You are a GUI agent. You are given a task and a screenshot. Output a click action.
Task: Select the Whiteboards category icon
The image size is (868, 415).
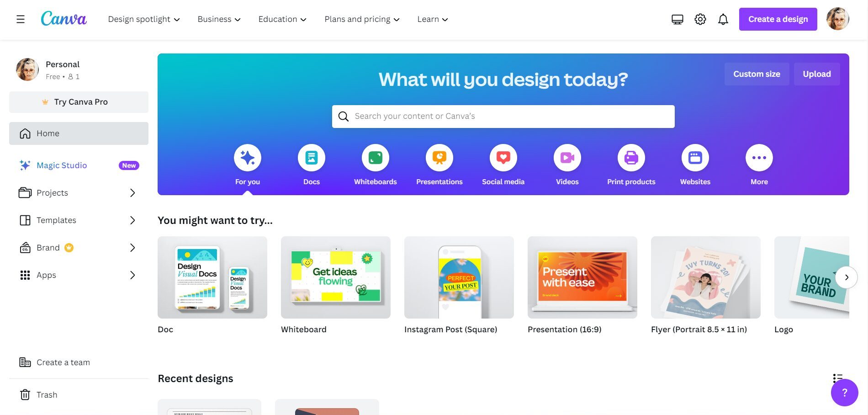point(376,158)
